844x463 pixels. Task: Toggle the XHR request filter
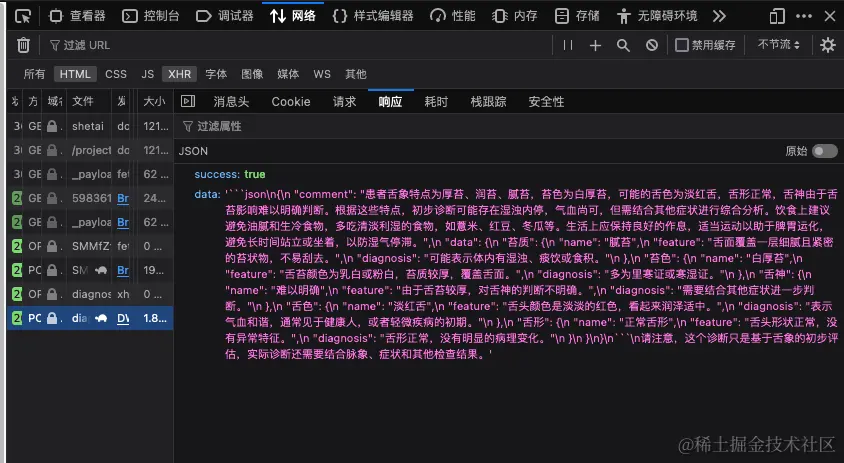[179, 74]
